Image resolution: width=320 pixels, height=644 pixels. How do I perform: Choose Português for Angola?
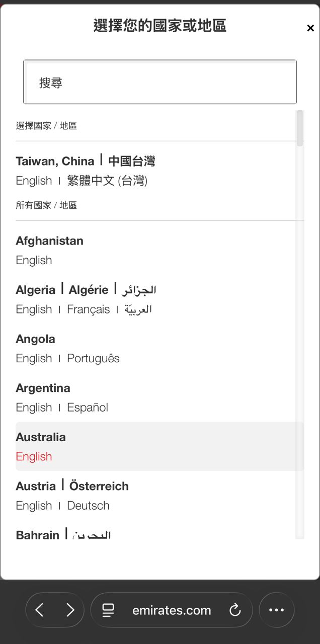(93, 358)
